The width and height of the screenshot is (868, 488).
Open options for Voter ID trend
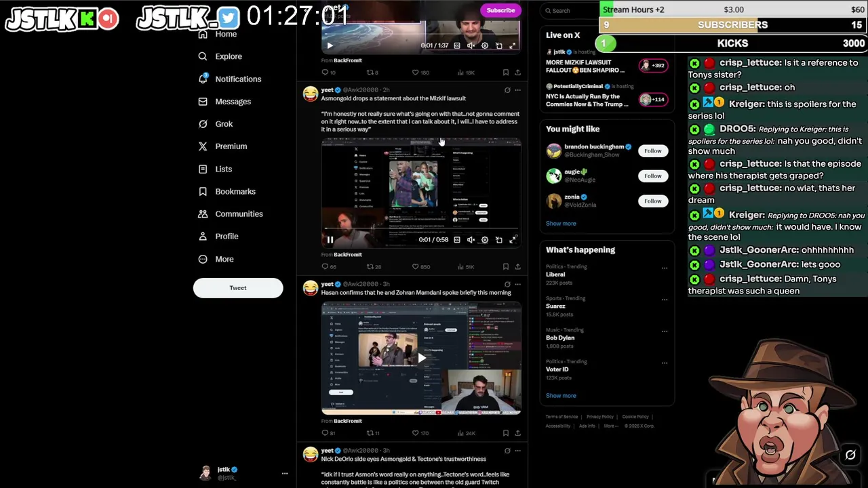(665, 363)
